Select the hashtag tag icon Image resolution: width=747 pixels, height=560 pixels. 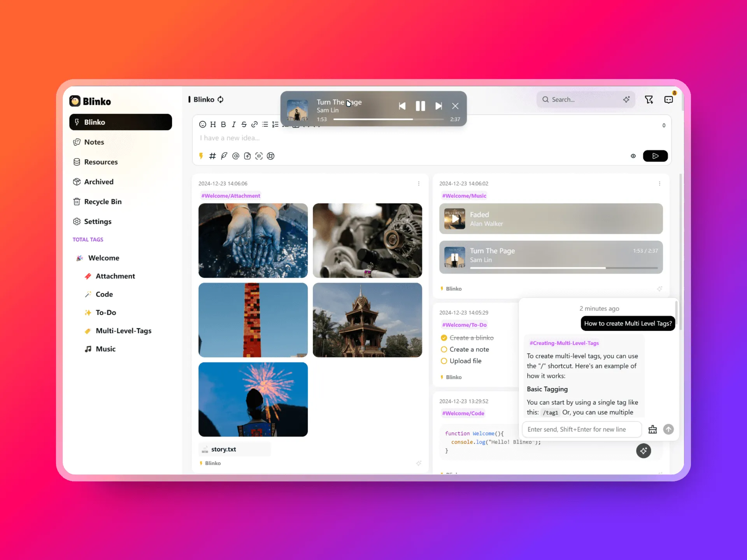[x=212, y=155]
